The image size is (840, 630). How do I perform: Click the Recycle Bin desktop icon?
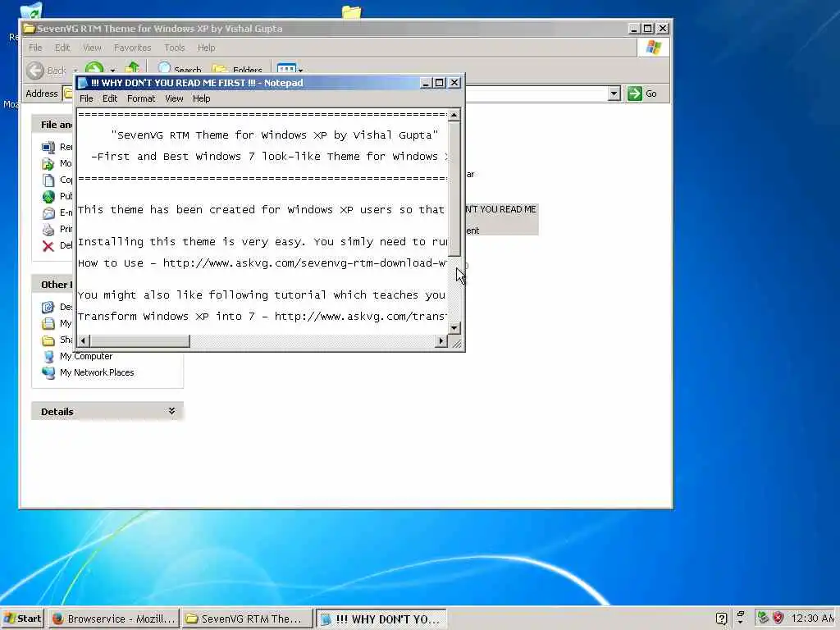click(30, 11)
